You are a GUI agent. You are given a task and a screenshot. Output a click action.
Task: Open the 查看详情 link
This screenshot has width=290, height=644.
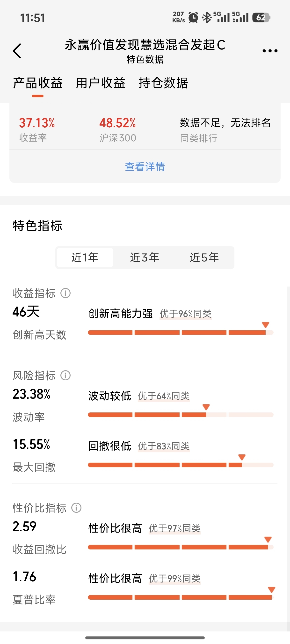click(x=145, y=167)
